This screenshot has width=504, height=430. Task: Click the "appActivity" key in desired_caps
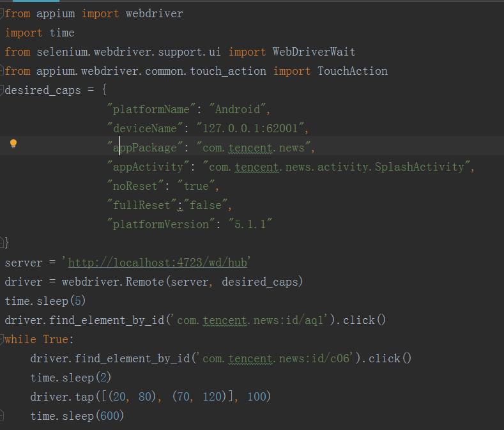coord(148,167)
